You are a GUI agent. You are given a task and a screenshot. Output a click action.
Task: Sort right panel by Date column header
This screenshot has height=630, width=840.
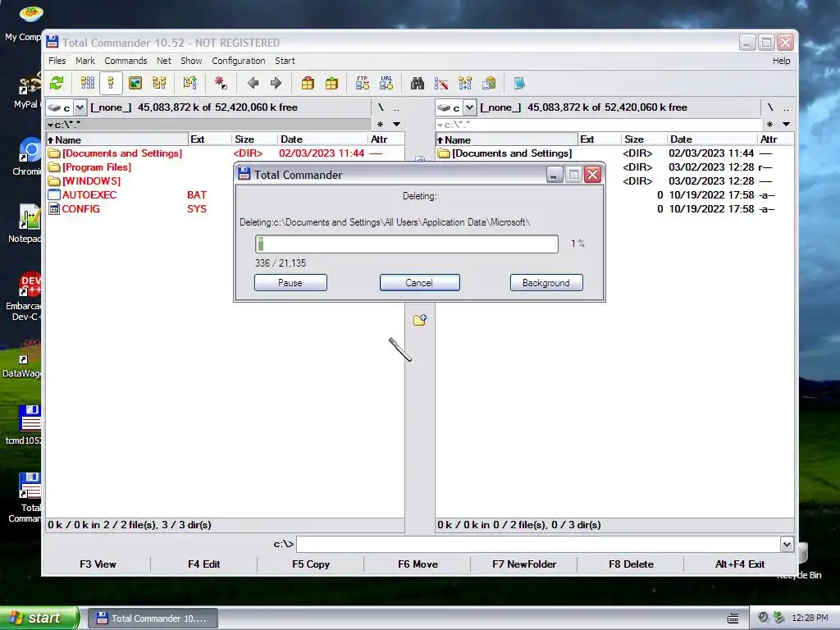click(x=712, y=139)
